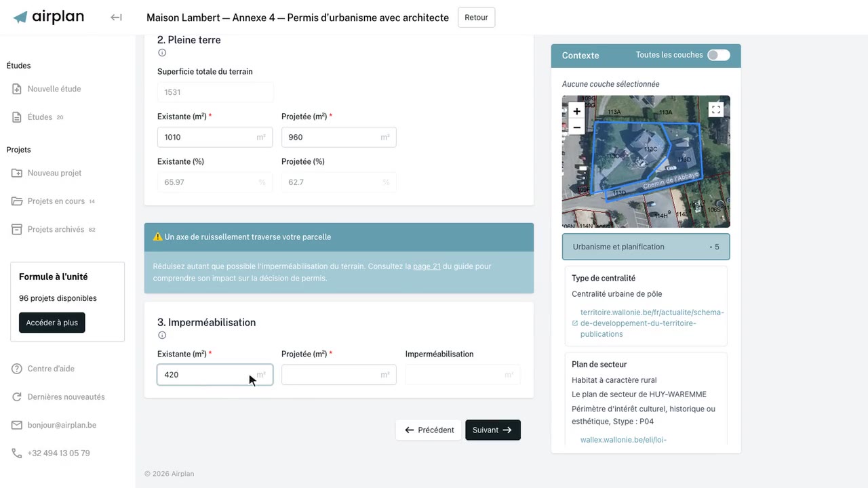Click the external link icon by territoire.wallonie.be
868x488 pixels.
click(x=575, y=323)
